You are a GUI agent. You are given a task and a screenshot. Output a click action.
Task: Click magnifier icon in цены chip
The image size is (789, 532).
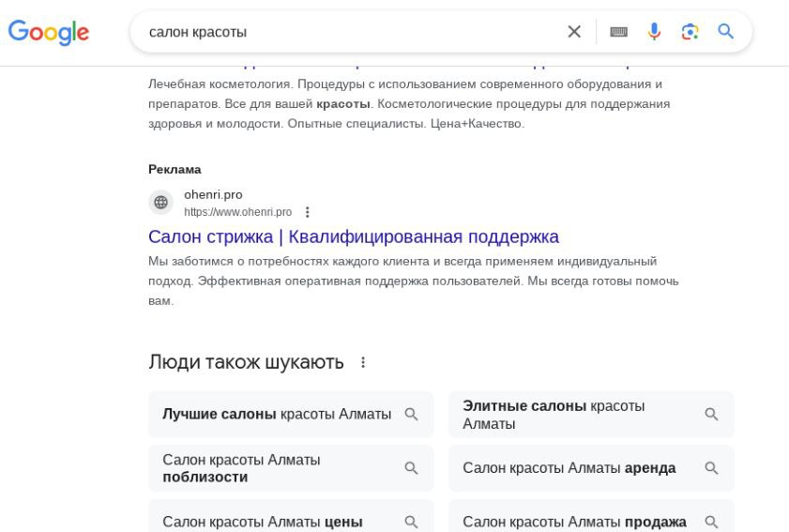[x=411, y=522]
